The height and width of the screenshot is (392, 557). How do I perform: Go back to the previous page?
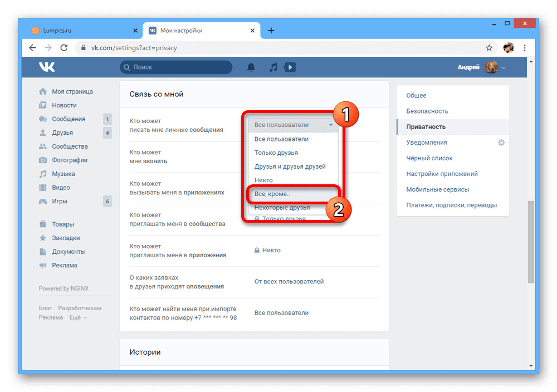[33, 47]
